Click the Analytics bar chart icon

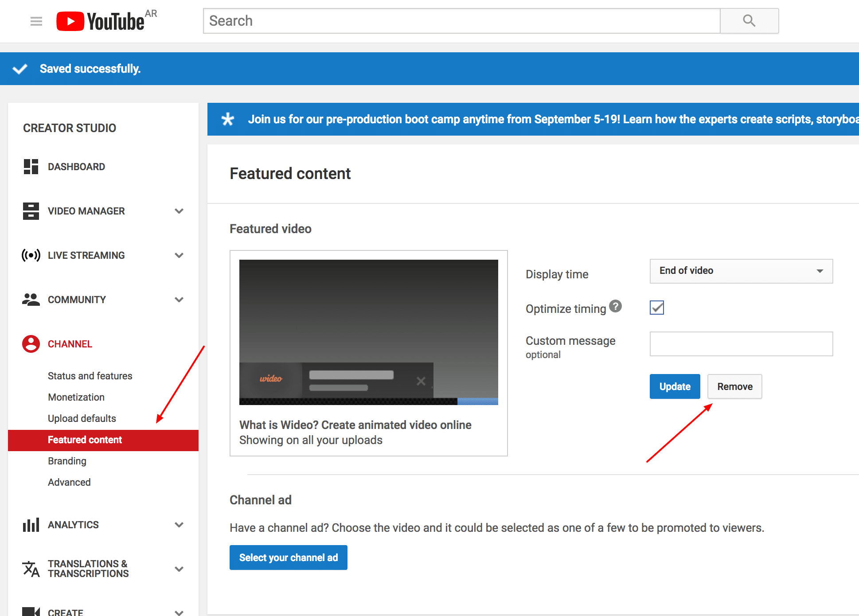click(x=31, y=525)
